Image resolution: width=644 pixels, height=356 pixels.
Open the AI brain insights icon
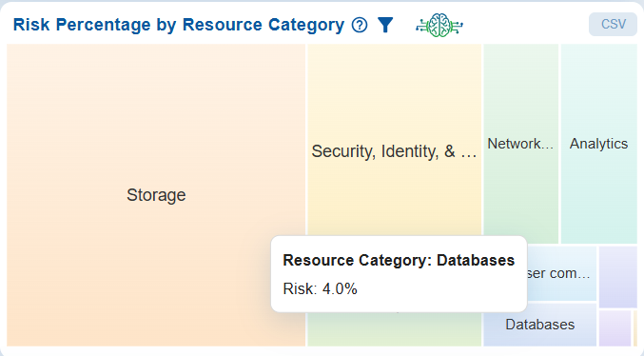(439, 25)
